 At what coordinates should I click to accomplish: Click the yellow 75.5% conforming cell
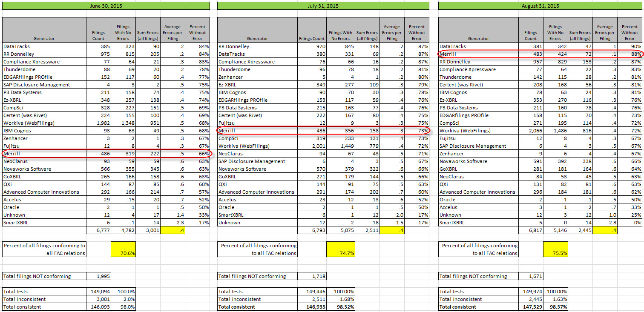555,249
